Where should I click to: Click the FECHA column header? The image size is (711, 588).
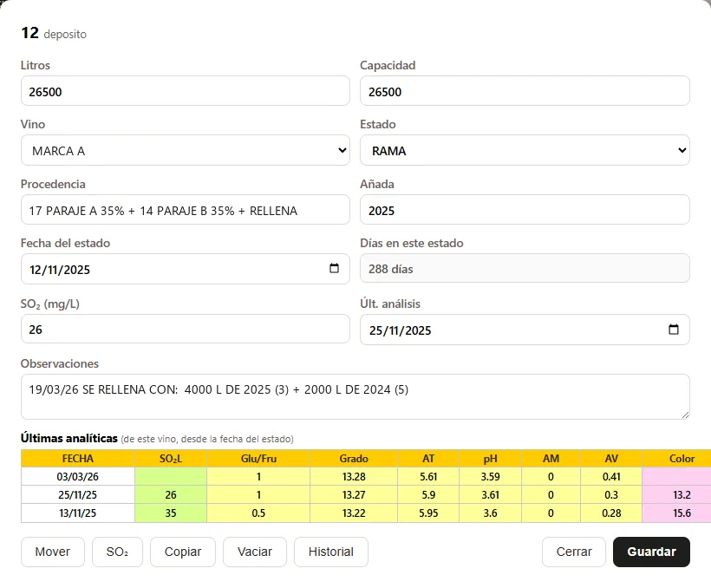77,459
